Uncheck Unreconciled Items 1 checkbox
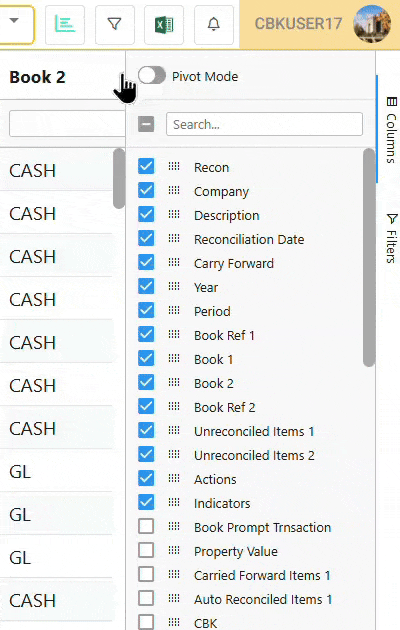400x630 pixels. 146,430
